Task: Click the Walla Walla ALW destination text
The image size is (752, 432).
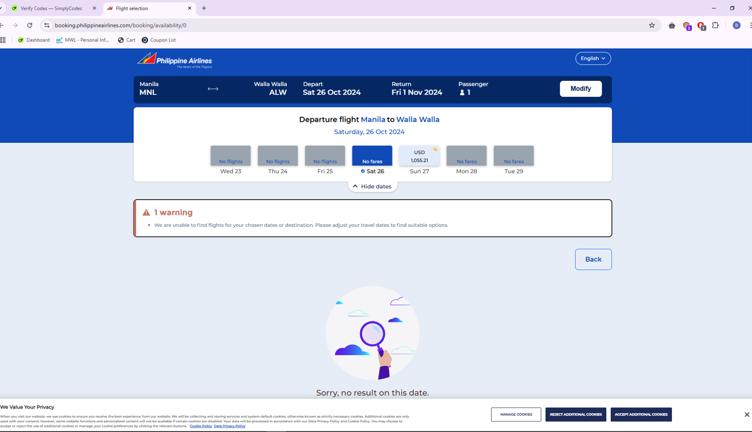Action: (x=270, y=89)
